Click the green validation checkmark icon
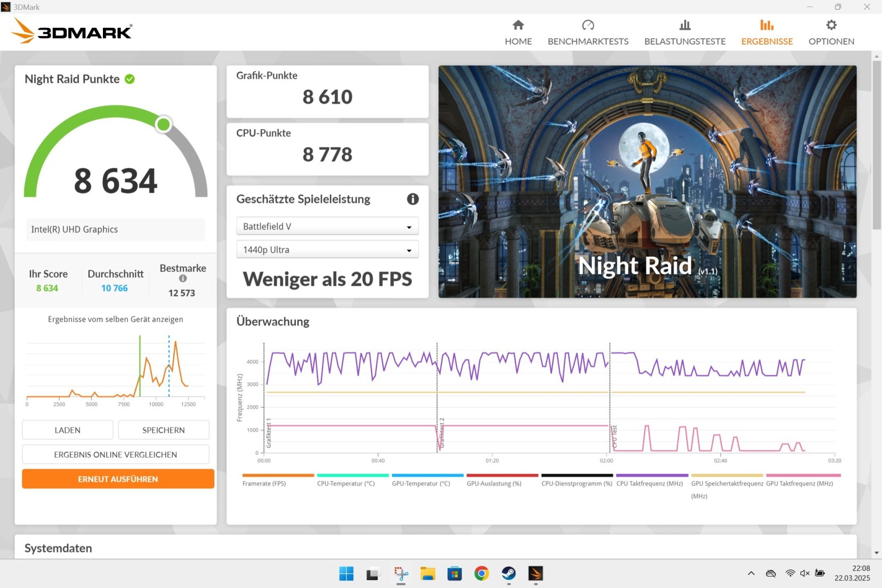Viewport: 882px width, 588px height. [x=130, y=79]
